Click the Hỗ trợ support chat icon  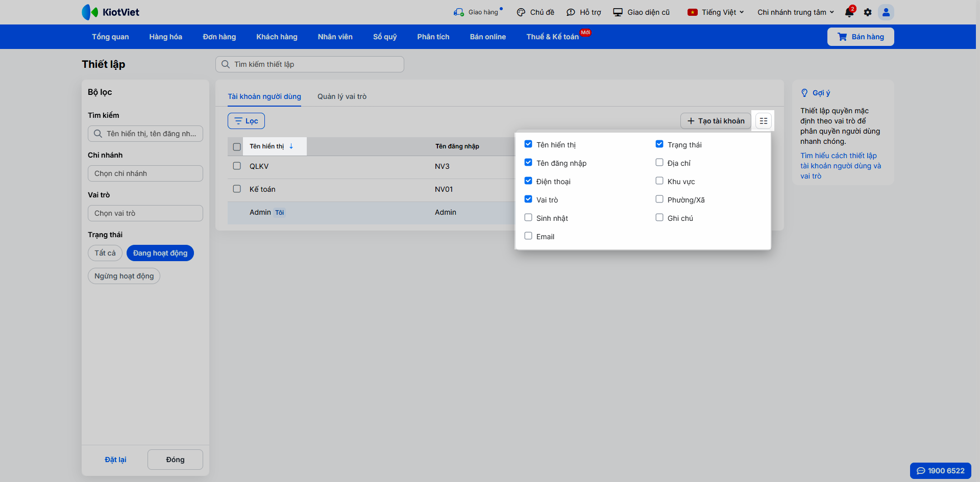(571, 12)
